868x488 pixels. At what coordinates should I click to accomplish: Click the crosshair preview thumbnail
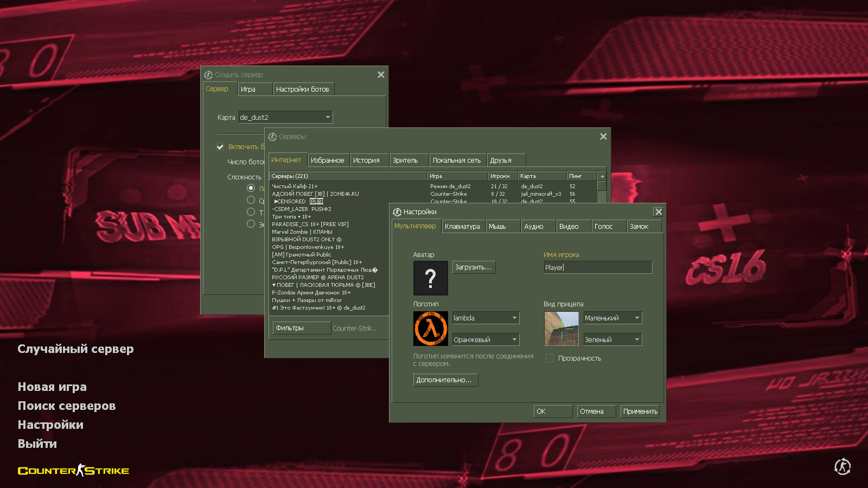click(561, 329)
